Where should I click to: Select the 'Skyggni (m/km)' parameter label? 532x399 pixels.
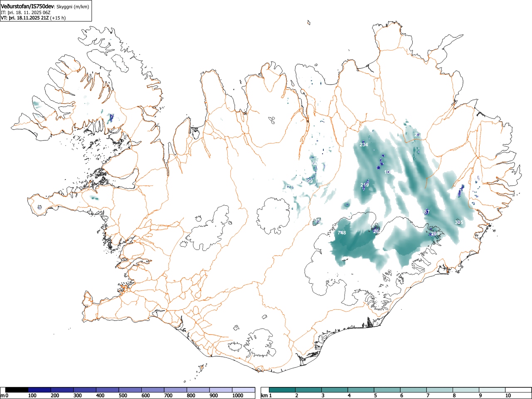click(x=73, y=7)
